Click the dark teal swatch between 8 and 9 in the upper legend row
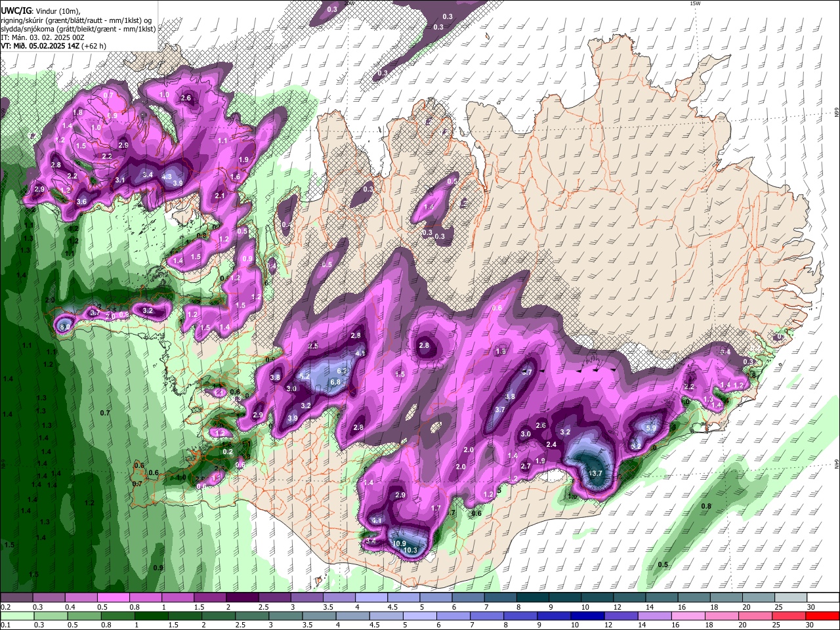Image resolution: width=840 pixels, height=630 pixels. 533,598
